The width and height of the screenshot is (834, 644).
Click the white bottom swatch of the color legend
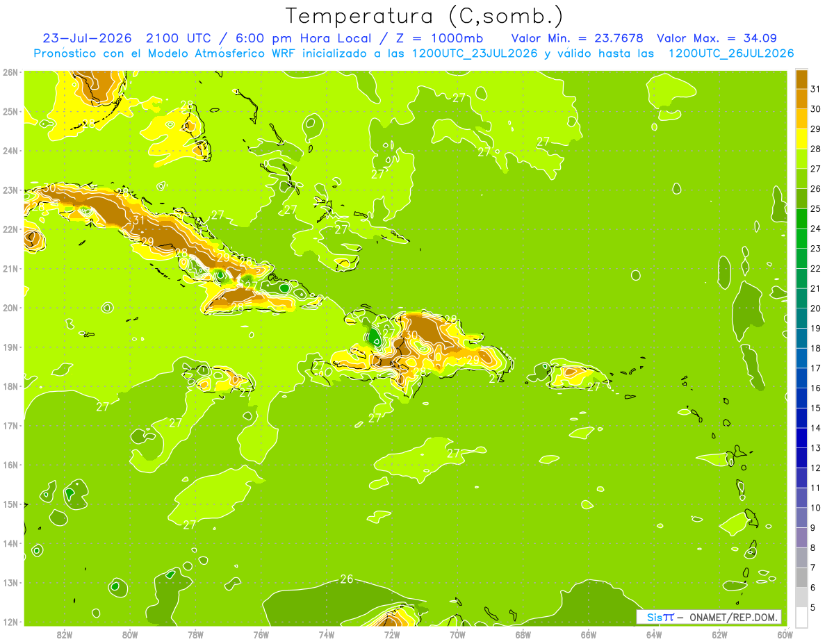[801, 618]
